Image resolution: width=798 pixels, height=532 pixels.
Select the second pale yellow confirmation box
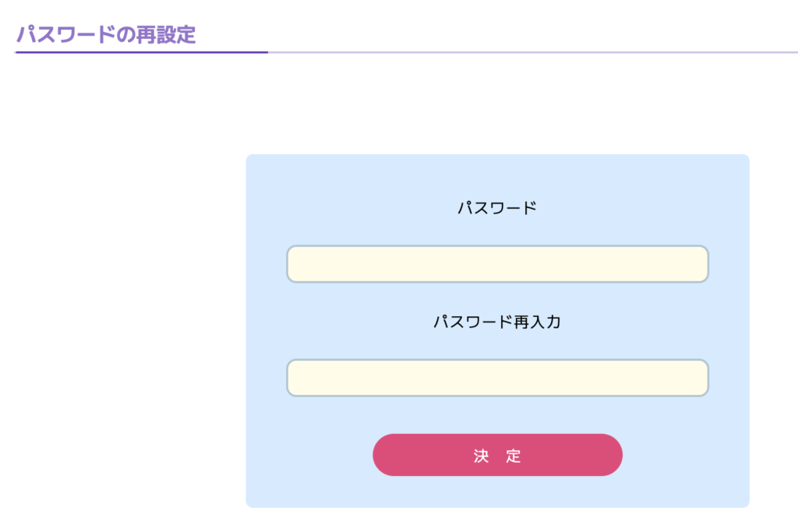tap(497, 378)
